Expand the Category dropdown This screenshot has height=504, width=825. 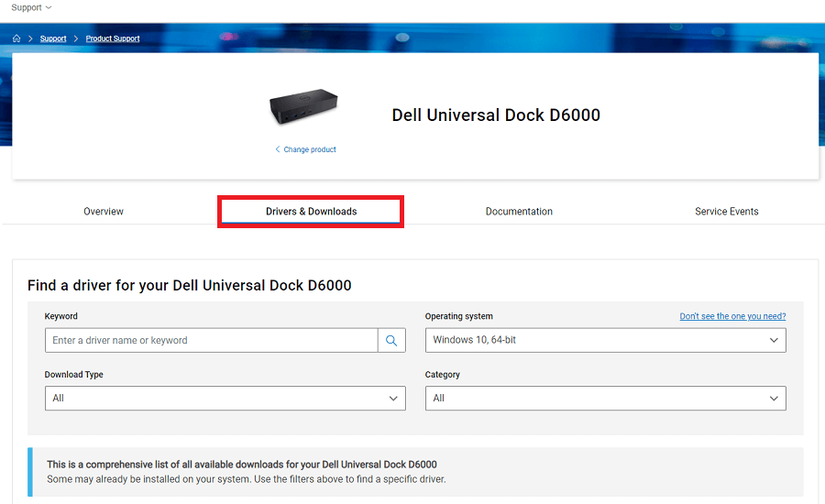606,399
